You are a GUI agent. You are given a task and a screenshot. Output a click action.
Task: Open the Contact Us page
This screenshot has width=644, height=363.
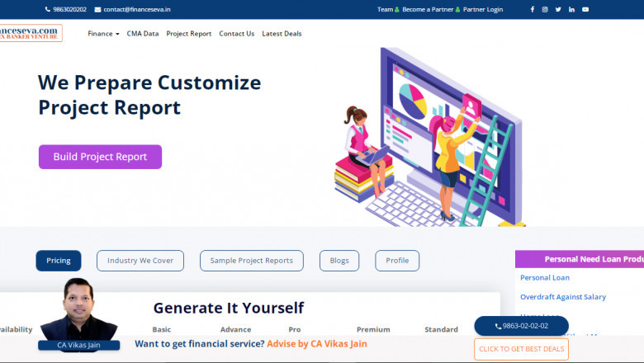[x=236, y=34]
